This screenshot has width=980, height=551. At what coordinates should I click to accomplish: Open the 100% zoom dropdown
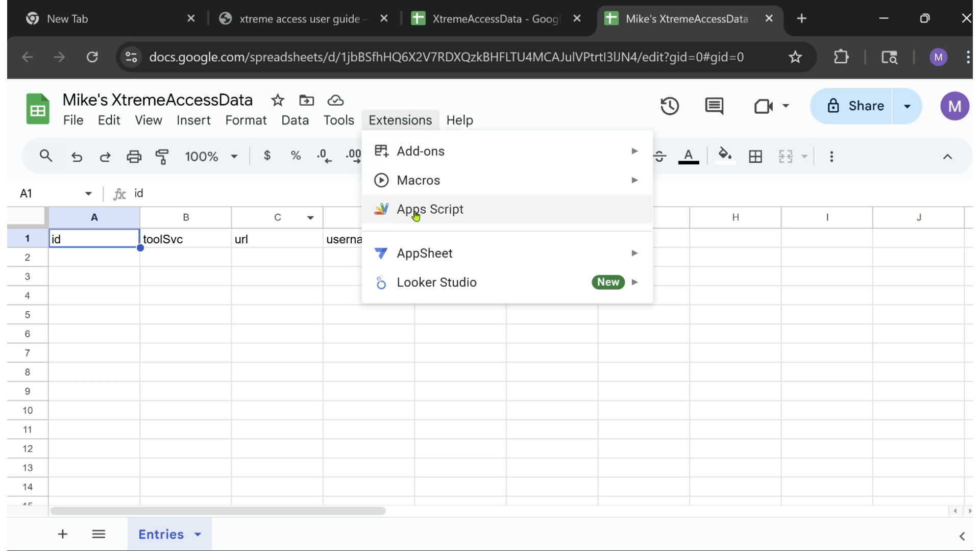211,156
